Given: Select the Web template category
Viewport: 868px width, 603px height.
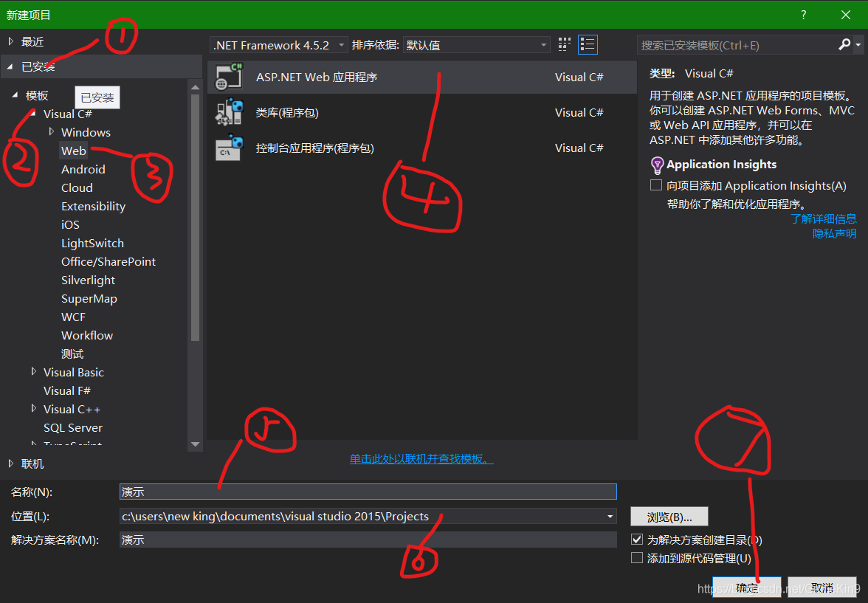Looking at the screenshot, I should (74, 151).
